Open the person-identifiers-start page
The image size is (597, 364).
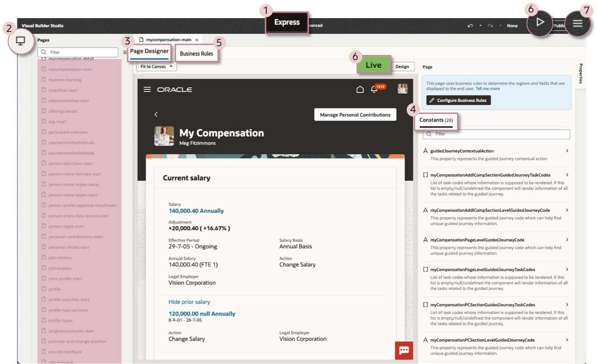70,164
